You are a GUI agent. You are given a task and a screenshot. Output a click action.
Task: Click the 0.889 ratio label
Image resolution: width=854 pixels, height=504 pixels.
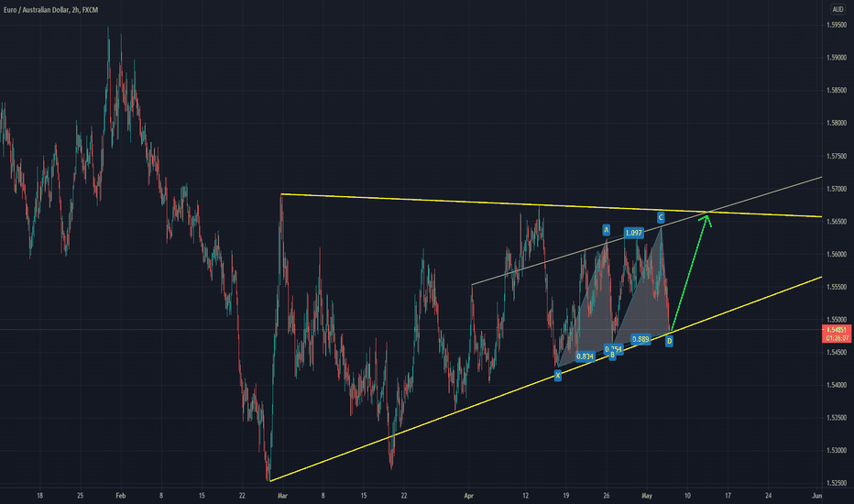tap(640, 339)
